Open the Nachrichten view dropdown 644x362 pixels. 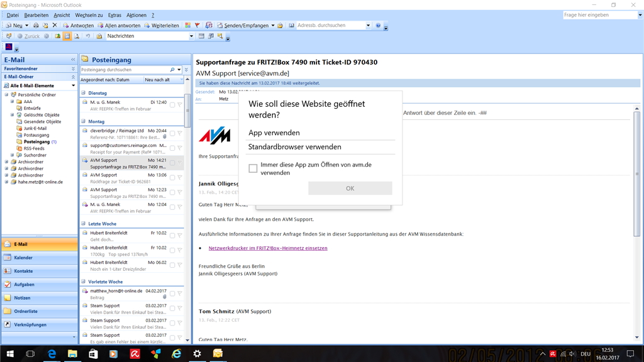click(191, 36)
